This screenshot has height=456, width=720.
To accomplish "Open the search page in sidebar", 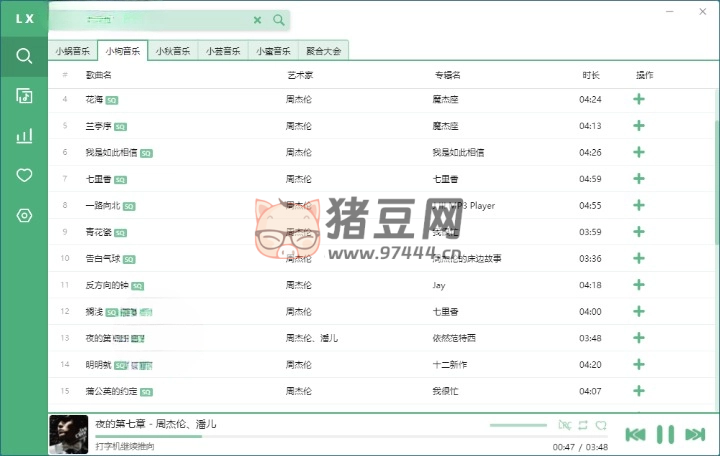I will [24, 56].
